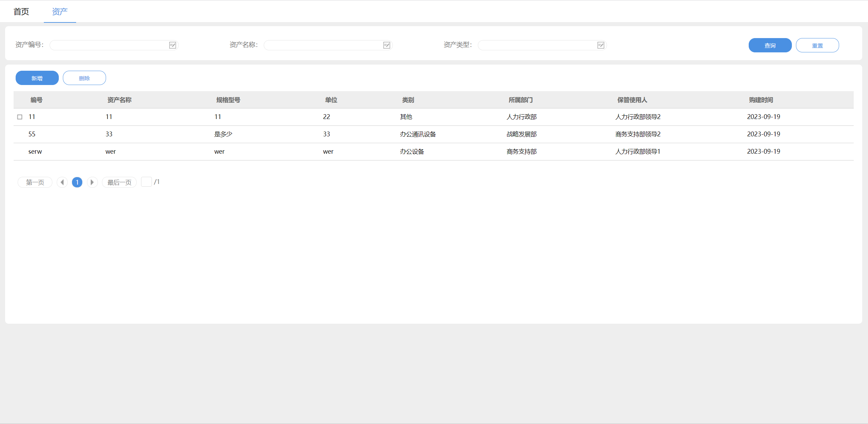Switch to the 资产 tab
The image size is (868, 424).
pyautogui.click(x=60, y=12)
